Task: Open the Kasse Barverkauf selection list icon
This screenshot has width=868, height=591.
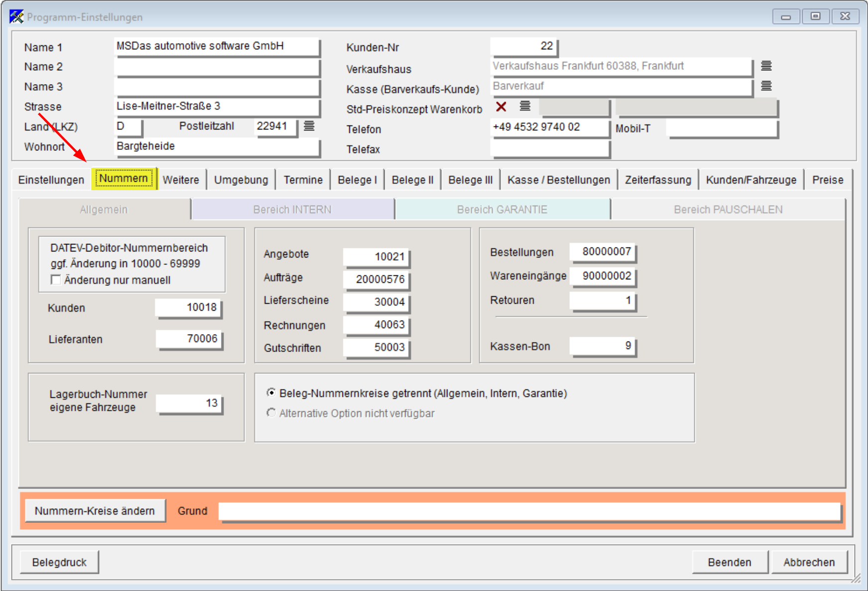Action: pos(766,86)
